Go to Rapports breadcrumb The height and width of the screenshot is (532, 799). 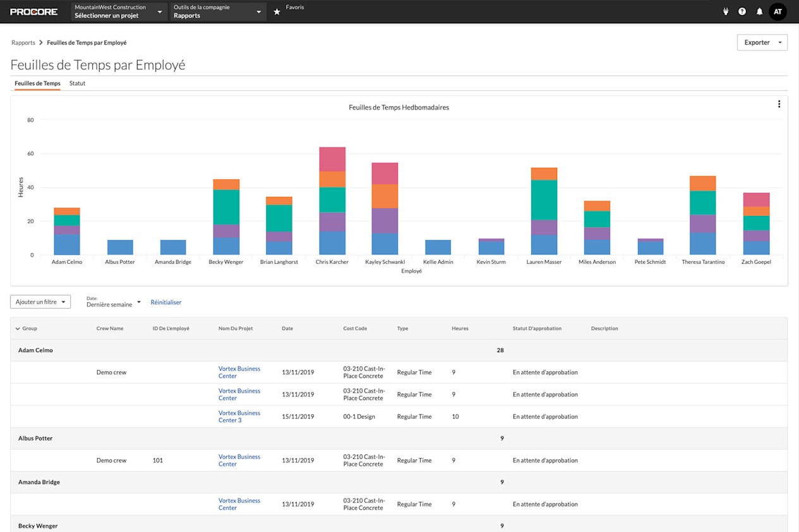(23, 43)
